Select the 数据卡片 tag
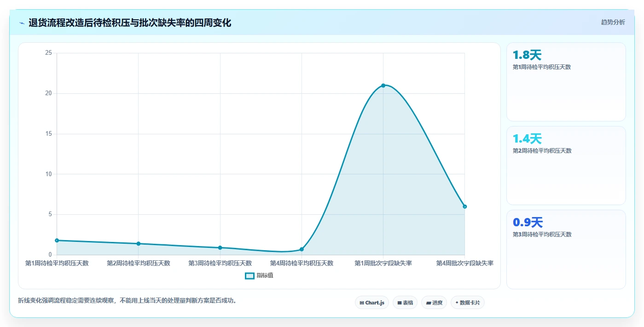 (x=468, y=303)
